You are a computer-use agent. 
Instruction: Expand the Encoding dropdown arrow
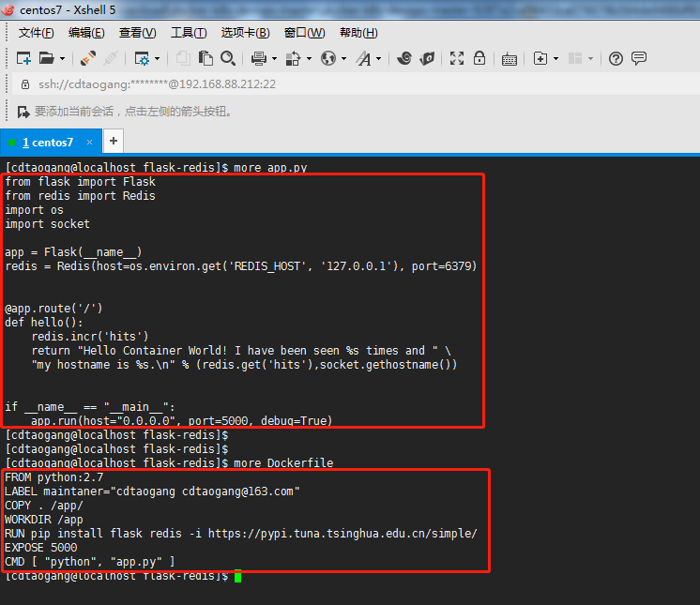coord(343,58)
